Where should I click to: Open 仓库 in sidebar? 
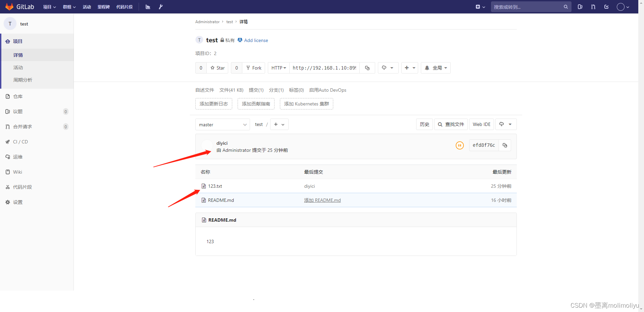pyautogui.click(x=37, y=96)
